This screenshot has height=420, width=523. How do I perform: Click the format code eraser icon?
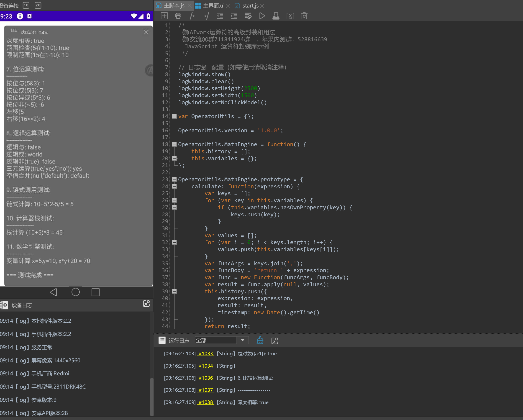pos(248,16)
